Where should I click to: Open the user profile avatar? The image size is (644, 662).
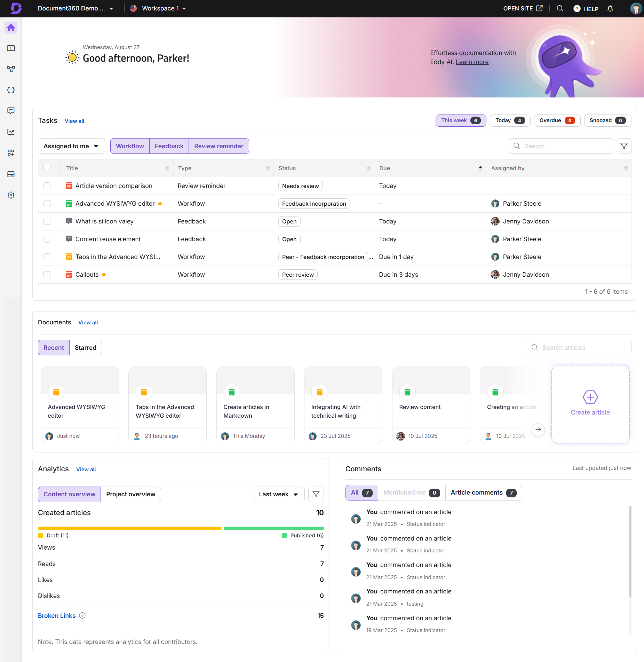point(636,8)
